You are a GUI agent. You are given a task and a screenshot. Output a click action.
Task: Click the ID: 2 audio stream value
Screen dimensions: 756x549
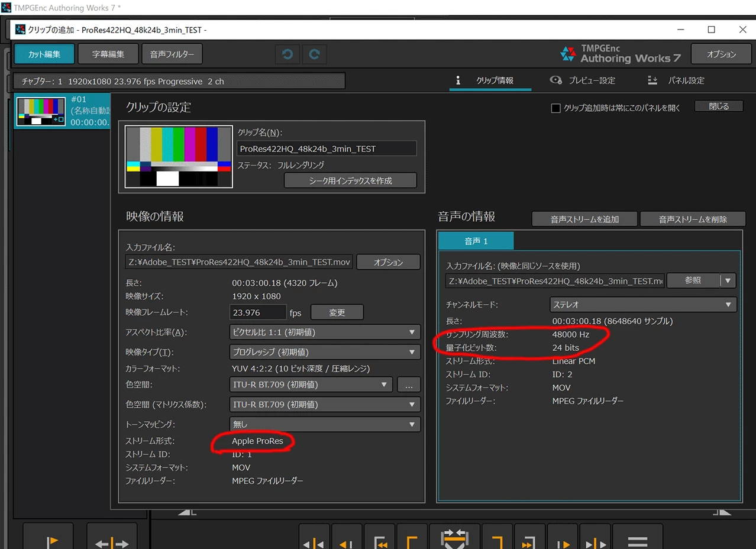point(563,374)
